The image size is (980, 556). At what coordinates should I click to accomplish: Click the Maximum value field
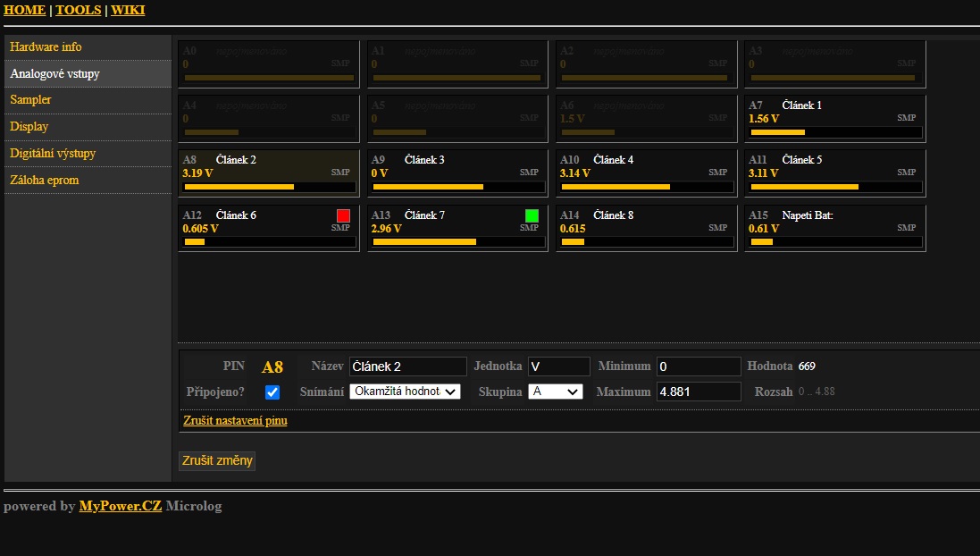point(698,392)
